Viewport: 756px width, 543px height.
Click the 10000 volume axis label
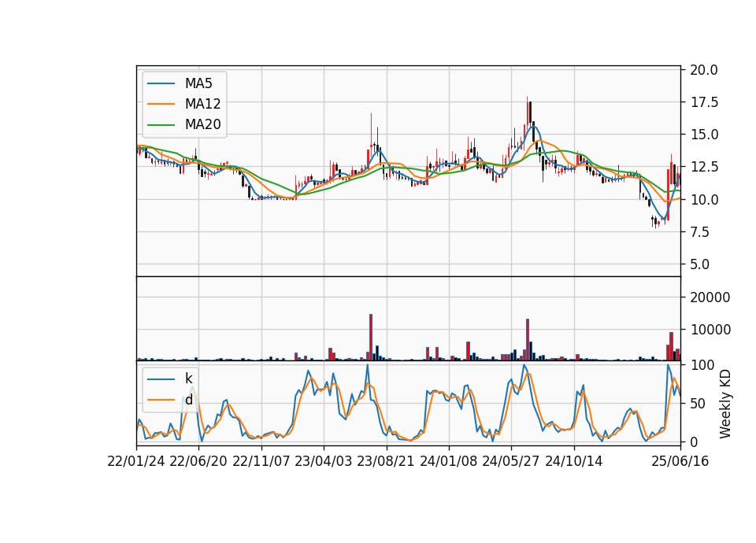tap(710, 330)
